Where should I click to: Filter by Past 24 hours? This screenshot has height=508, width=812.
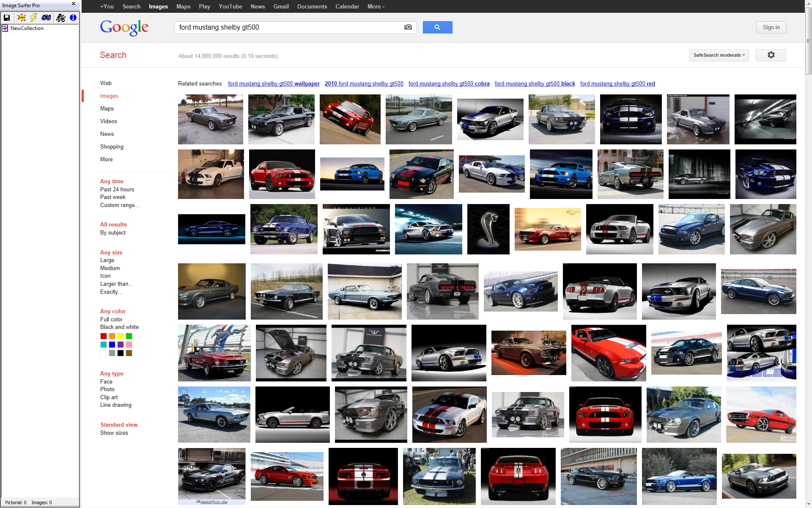[117, 189]
